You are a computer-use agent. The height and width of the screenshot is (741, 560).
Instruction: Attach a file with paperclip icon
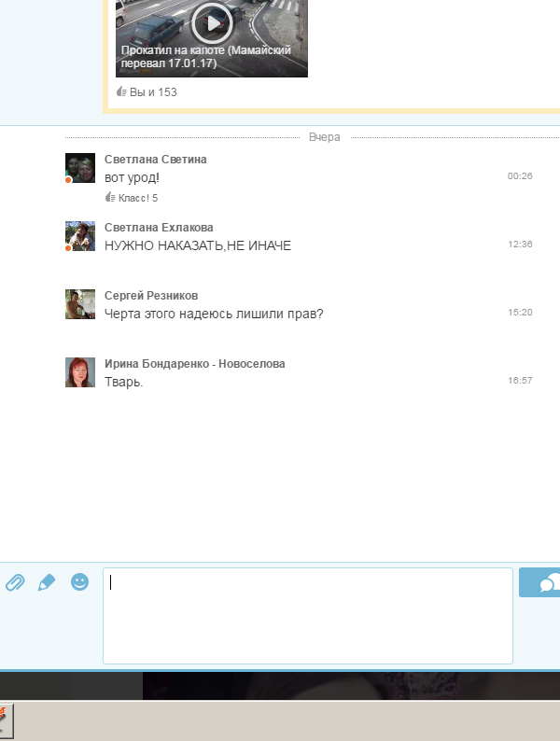(x=14, y=582)
